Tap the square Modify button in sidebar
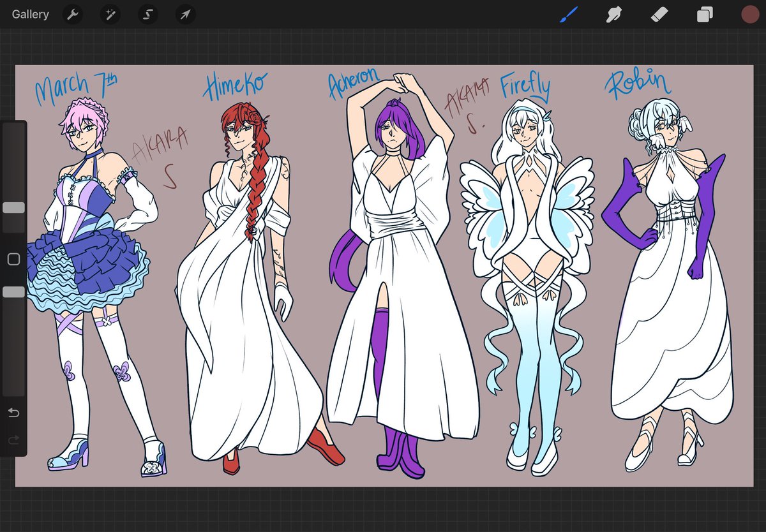Viewport: 766px width, 532px height. pos(13,259)
